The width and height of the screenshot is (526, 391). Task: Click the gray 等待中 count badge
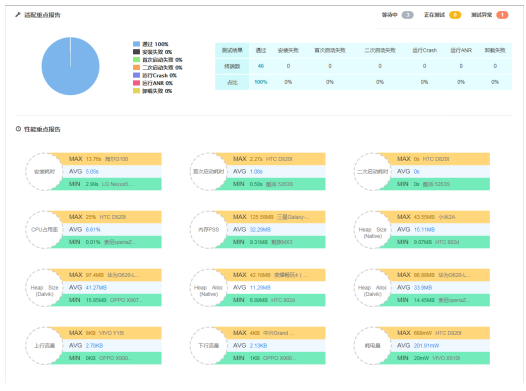pos(407,15)
